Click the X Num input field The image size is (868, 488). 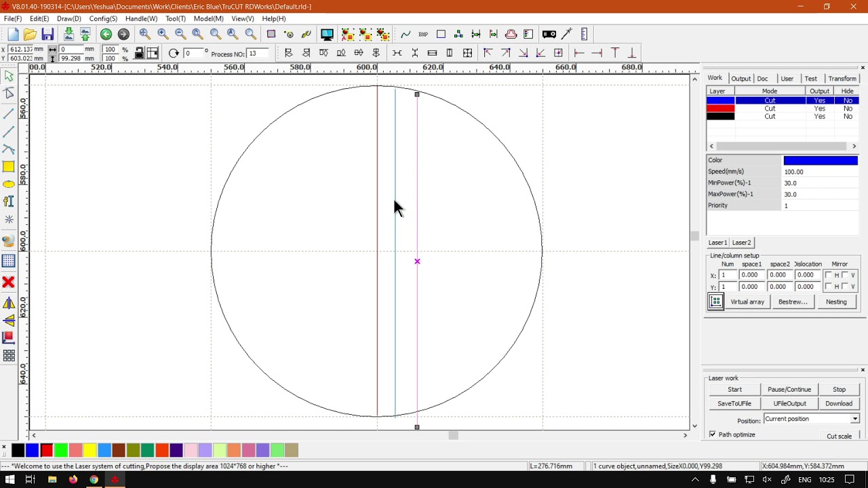pyautogui.click(x=726, y=275)
